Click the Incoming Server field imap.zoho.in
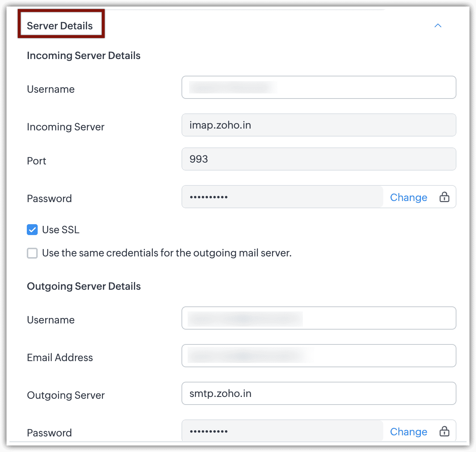The image size is (476, 452). [318, 125]
